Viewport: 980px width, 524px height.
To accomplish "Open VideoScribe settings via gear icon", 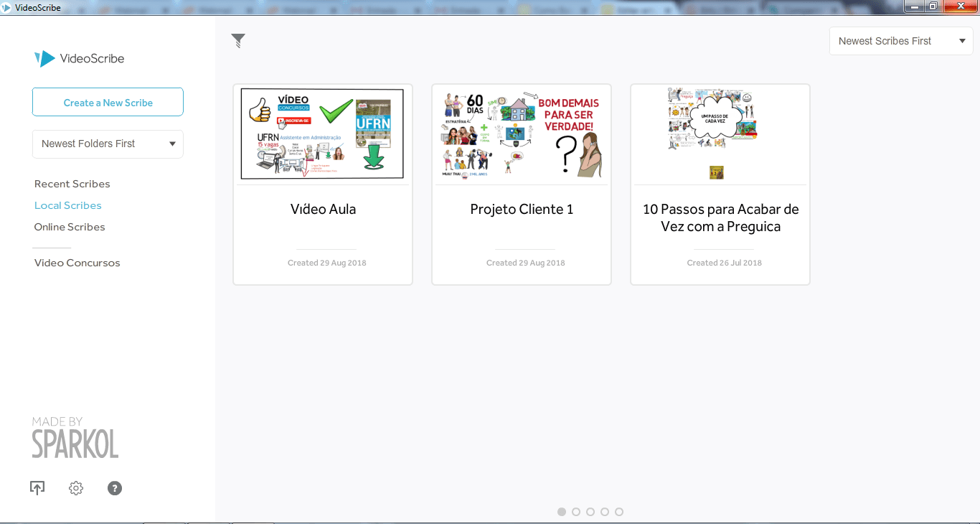I will pyautogui.click(x=76, y=487).
